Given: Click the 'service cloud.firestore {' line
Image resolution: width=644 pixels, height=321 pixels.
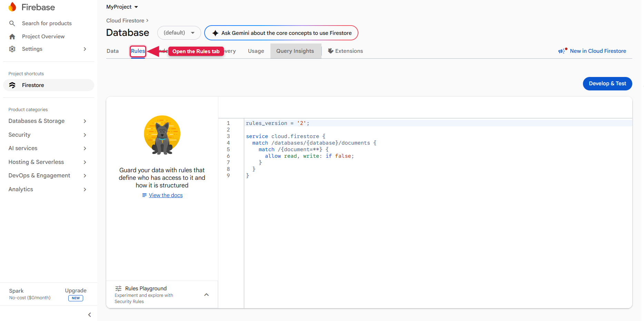Looking at the screenshot, I should 286,136.
